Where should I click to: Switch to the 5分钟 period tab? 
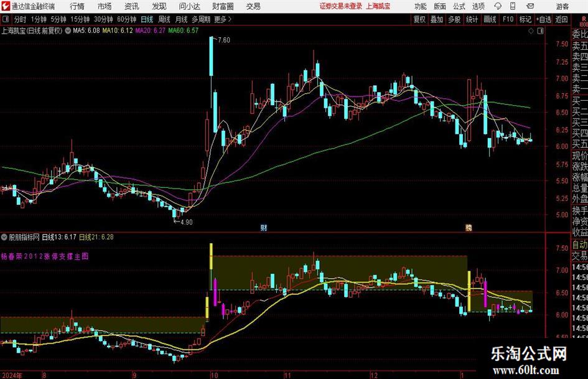point(58,19)
